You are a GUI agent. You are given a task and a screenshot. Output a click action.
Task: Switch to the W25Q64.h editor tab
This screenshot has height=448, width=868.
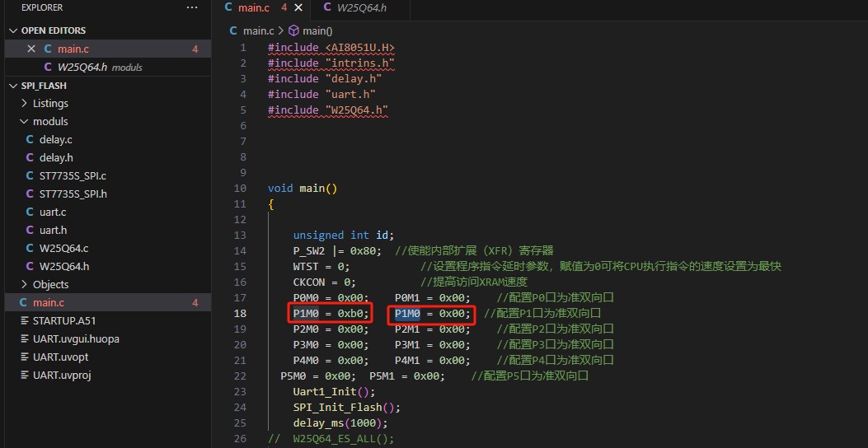pyautogui.click(x=360, y=7)
